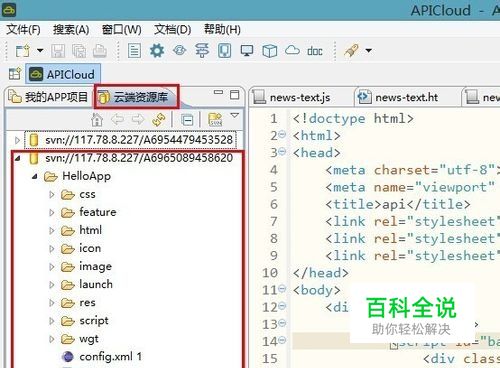Expand the script folder
The image size is (500, 368).
[52, 321]
